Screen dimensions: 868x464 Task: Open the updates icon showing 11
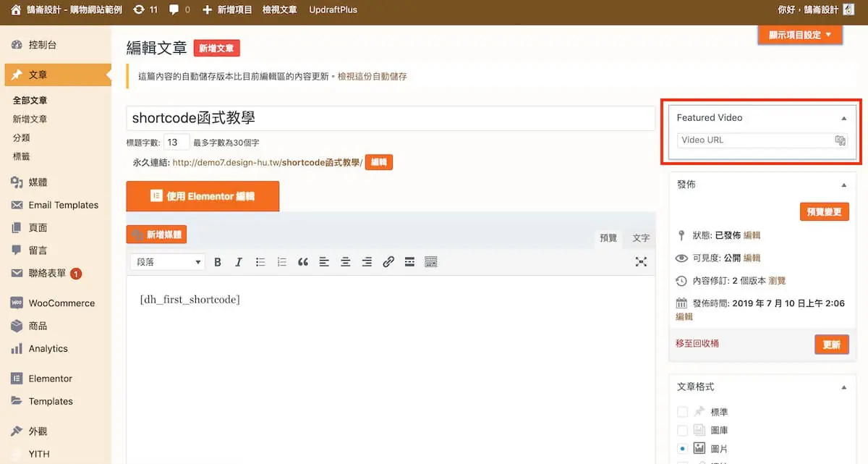[x=145, y=10]
